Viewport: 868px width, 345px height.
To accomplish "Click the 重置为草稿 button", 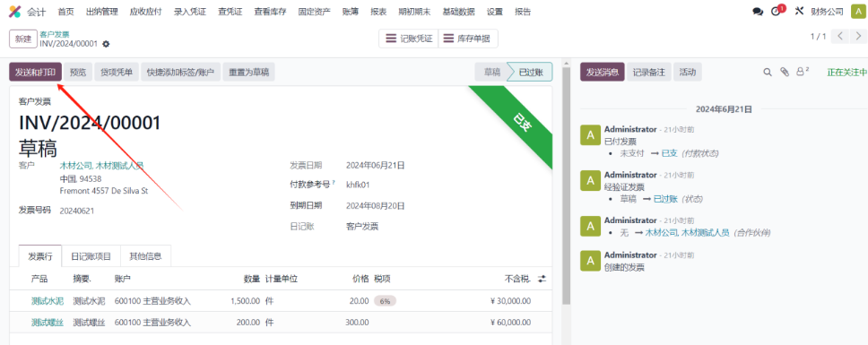I will [248, 72].
